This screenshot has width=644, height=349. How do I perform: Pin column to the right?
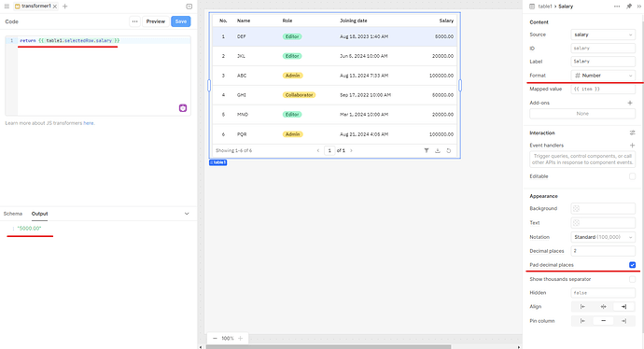tap(623, 321)
